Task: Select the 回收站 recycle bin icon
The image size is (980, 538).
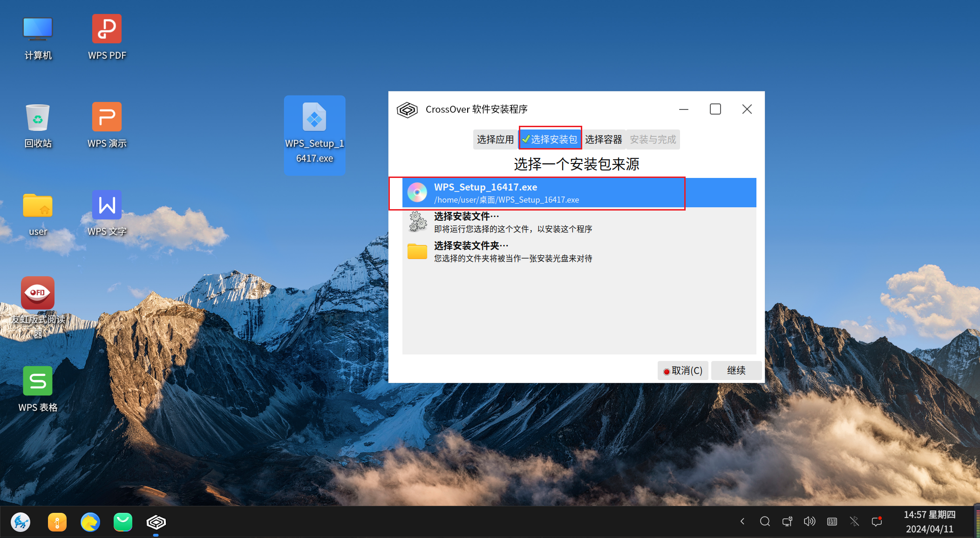Action: pyautogui.click(x=38, y=117)
